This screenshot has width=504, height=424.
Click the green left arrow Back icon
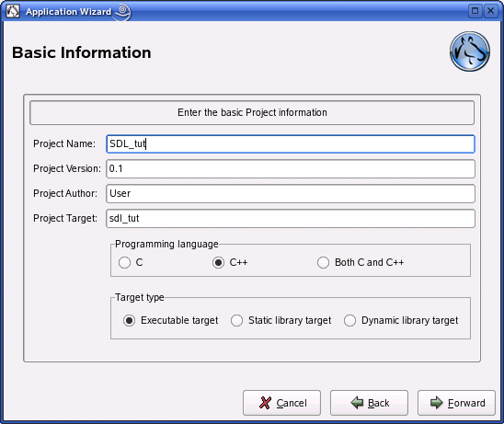[x=357, y=403]
